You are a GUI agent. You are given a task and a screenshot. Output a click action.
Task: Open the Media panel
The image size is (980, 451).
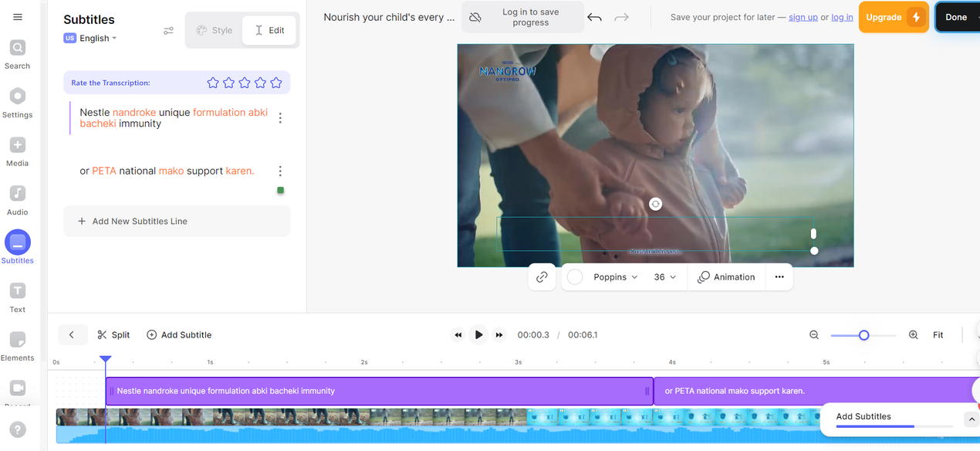pos(18,152)
